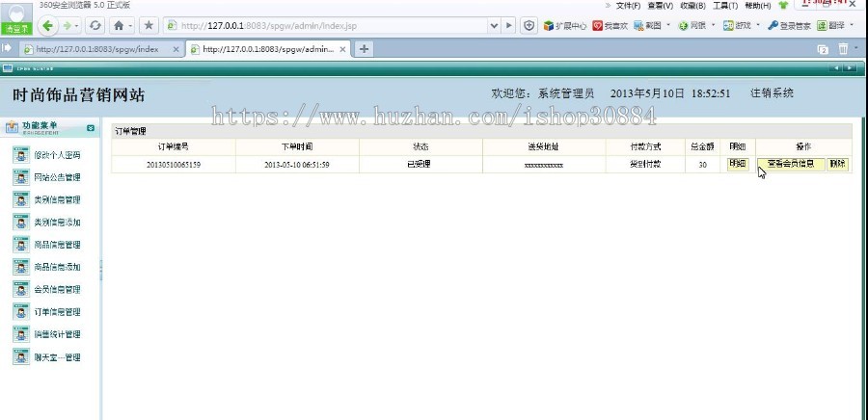This screenshot has height=420, width=868.
Task: Open 类别信息添加 in sidebar
Action: 57,223
